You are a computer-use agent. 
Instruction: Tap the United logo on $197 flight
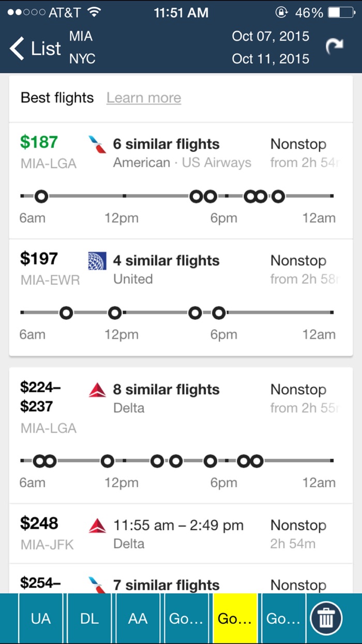(97, 261)
